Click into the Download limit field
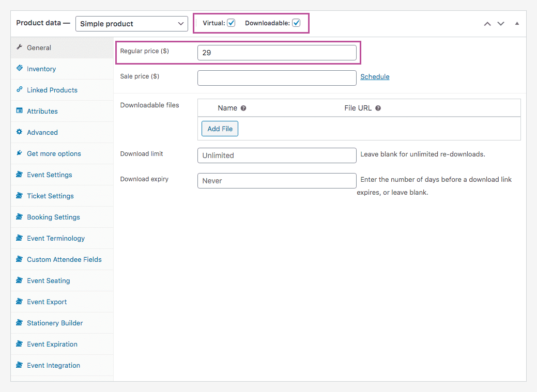537x392 pixels. tap(277, 155)
